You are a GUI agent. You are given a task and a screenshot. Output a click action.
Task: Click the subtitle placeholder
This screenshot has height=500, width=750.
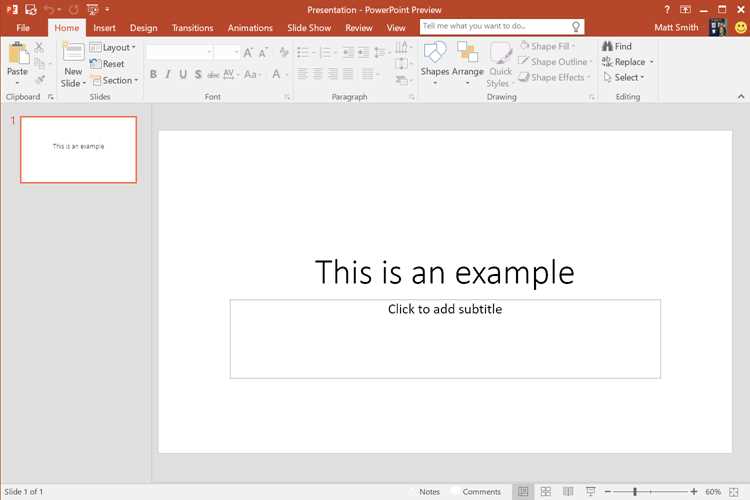coord(445,339)
